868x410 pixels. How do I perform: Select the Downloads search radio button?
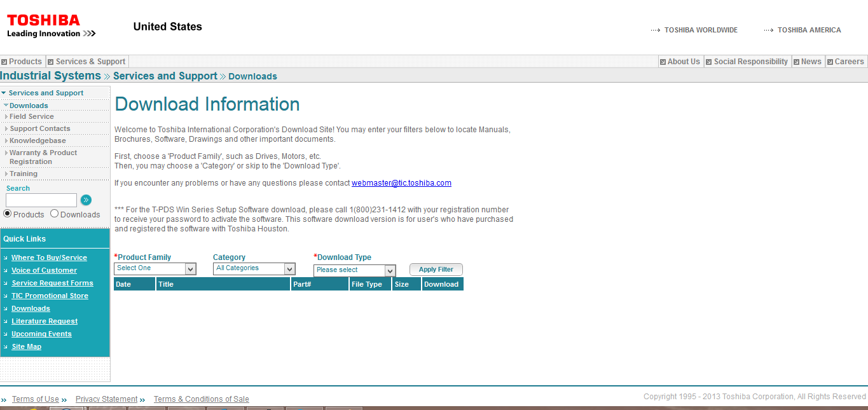click(x=54, y=214)
